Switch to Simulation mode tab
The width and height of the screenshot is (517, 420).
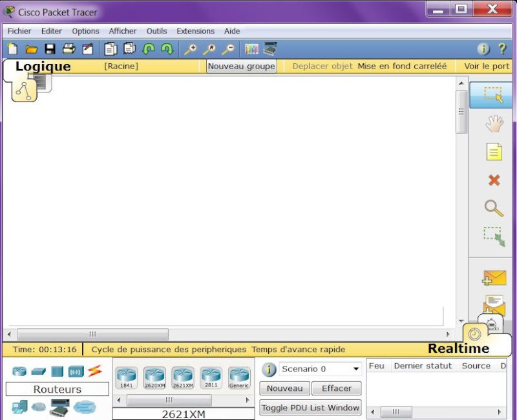tap(491, 323)
